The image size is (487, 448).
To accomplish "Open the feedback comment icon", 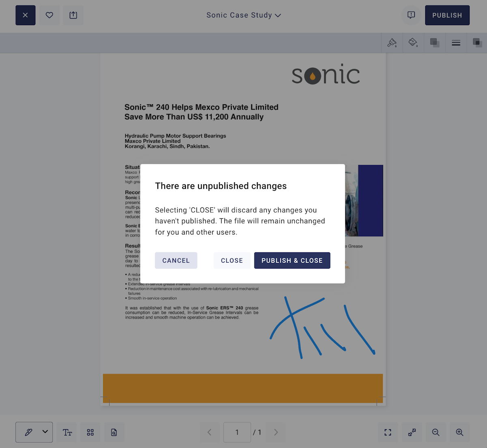I will tap(411, 15).
